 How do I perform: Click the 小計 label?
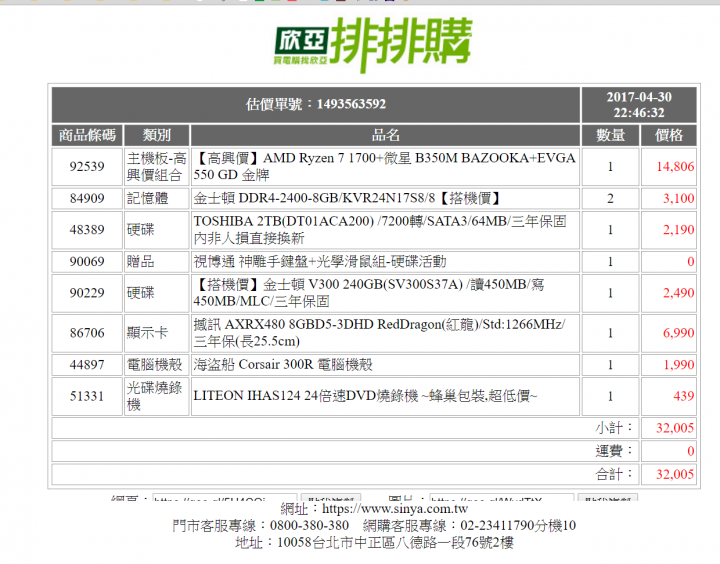[614, 428]
